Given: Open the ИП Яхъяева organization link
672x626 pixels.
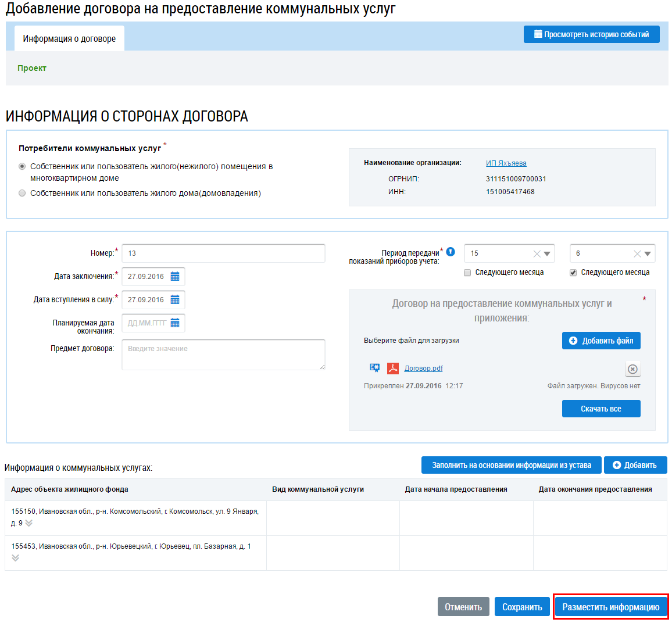Looking at the screenshot, I should [x=506, y=163].
